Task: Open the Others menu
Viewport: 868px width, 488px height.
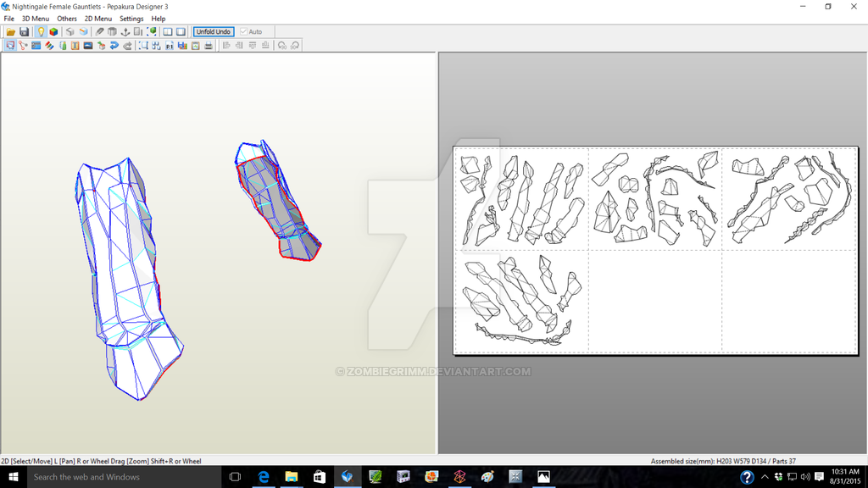Action: [x=67, y=19]
